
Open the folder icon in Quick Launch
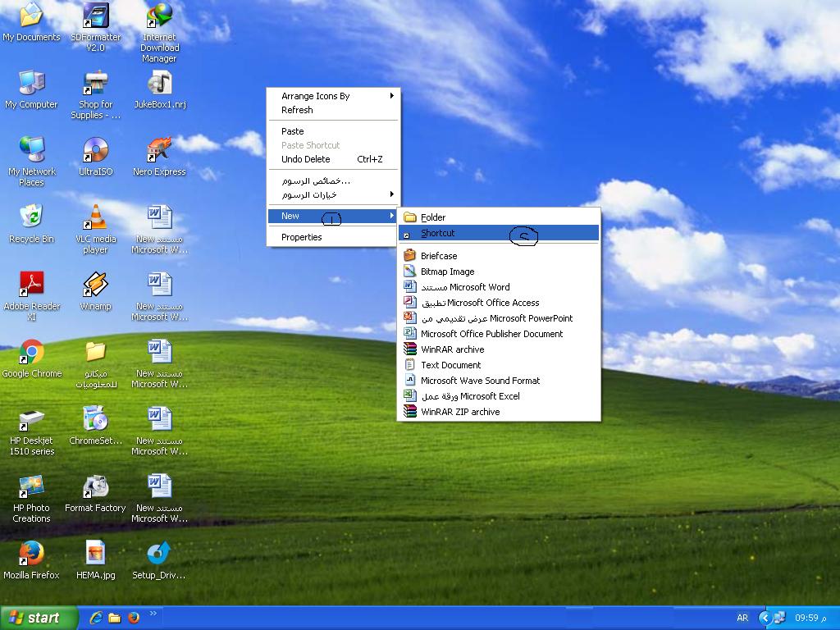coord(115,618)
